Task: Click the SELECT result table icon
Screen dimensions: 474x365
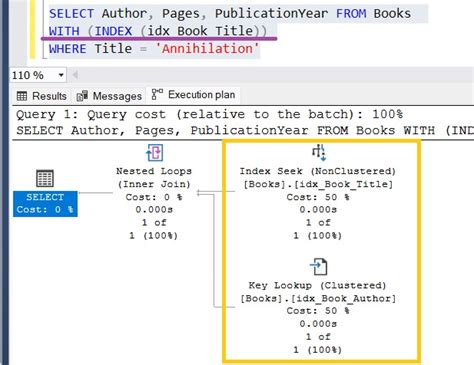Action: 45,179
